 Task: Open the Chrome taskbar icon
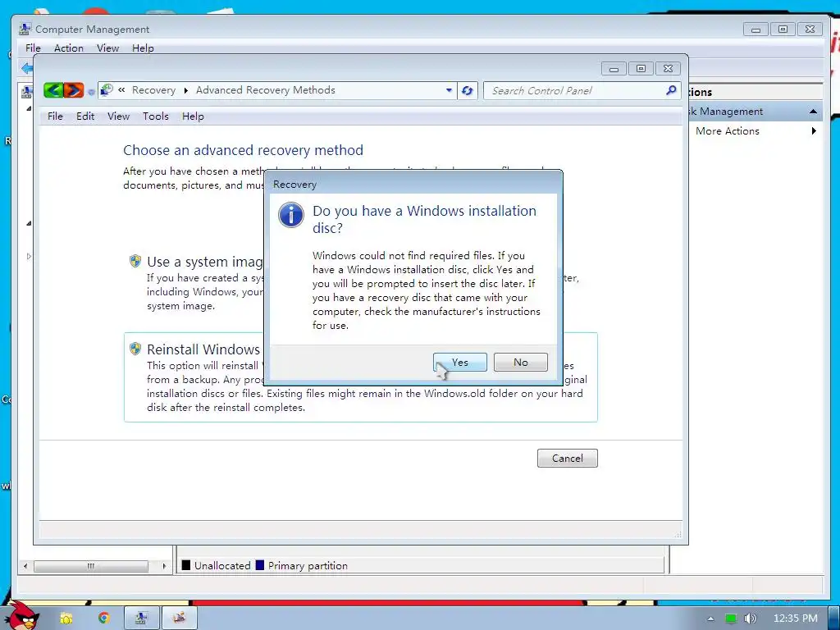click(103, 619)
